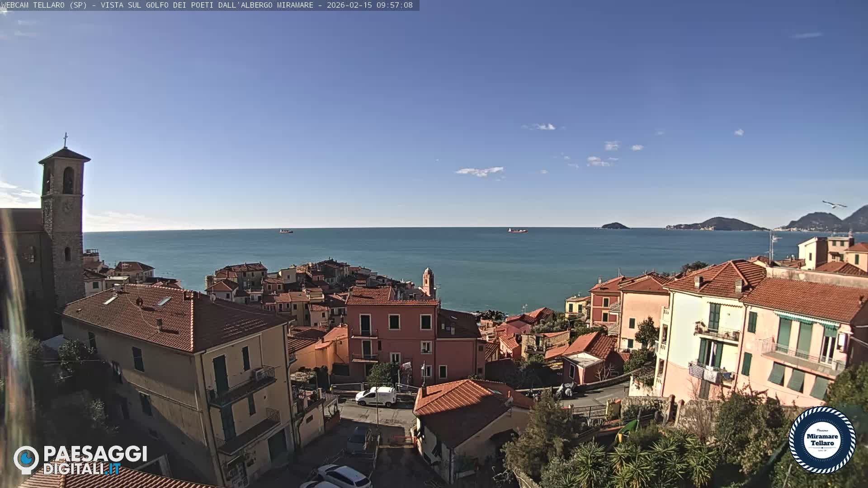Viewport: 868px width, 488px height.
Task: Click the Paesaggi Digitali eye logo icon
Action: tap(26, 460)
